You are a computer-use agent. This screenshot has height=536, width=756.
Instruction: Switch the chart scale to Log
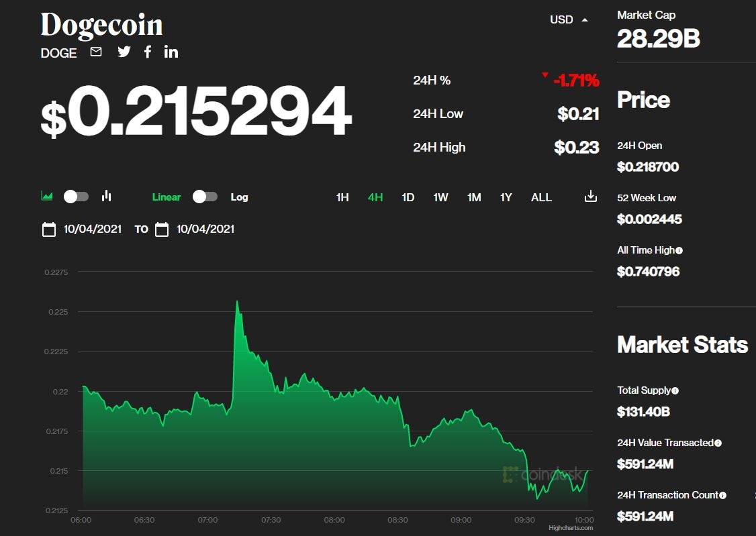205,197
